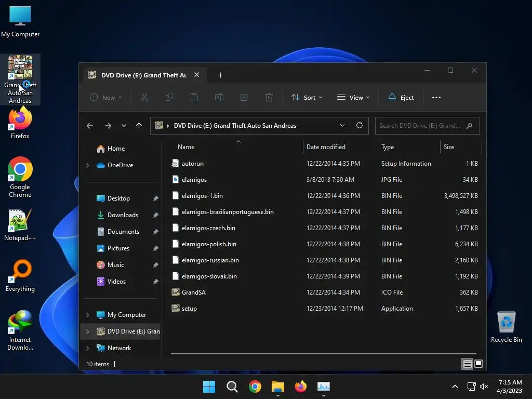Go up one folder level arrow
The height and width of the screenshot is (399, 532).
pyautogui.click(x=139, y=126)
